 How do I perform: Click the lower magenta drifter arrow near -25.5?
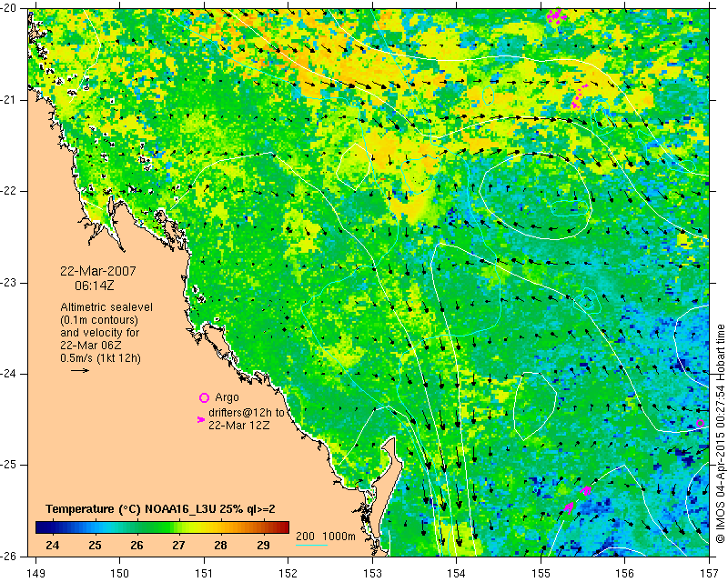568,507
